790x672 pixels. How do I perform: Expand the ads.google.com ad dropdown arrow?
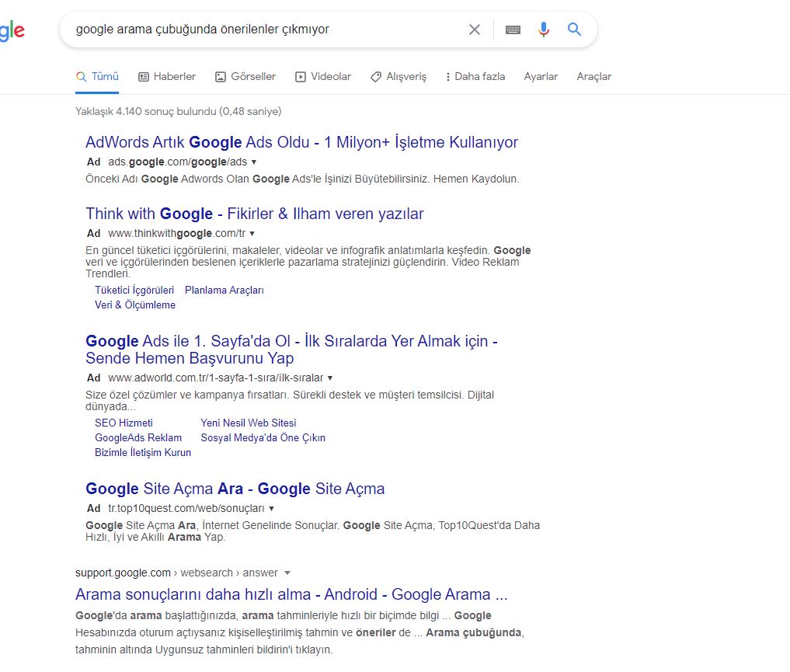pyautogui.click(x=254, y=162)
